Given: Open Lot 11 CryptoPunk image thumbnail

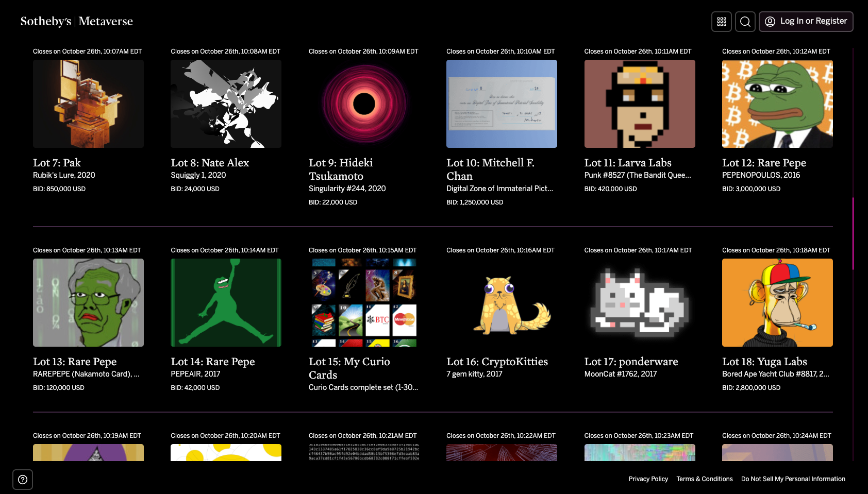Looking at the screenshot, I should (640, 104).
